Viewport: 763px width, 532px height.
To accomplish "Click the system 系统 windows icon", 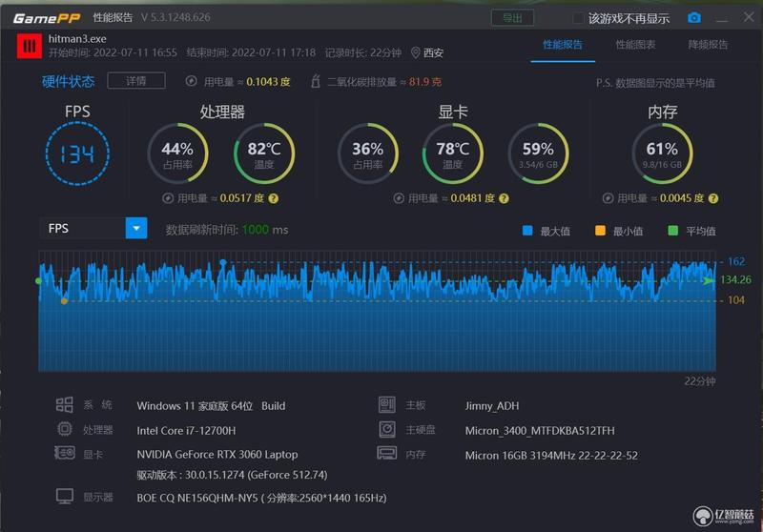I will coord(64,404).
